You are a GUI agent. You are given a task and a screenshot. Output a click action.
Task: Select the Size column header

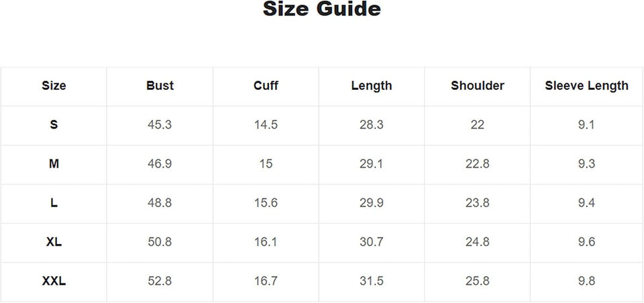(54, 86)
